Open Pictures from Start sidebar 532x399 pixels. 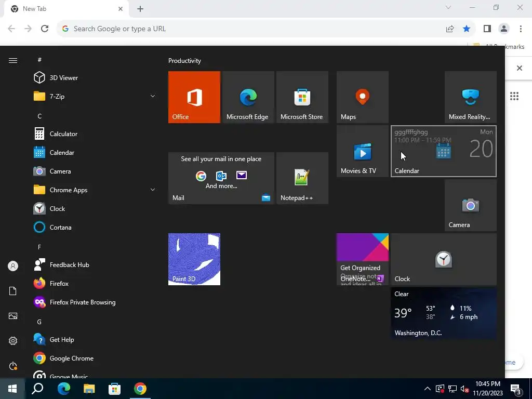(13, 316)
